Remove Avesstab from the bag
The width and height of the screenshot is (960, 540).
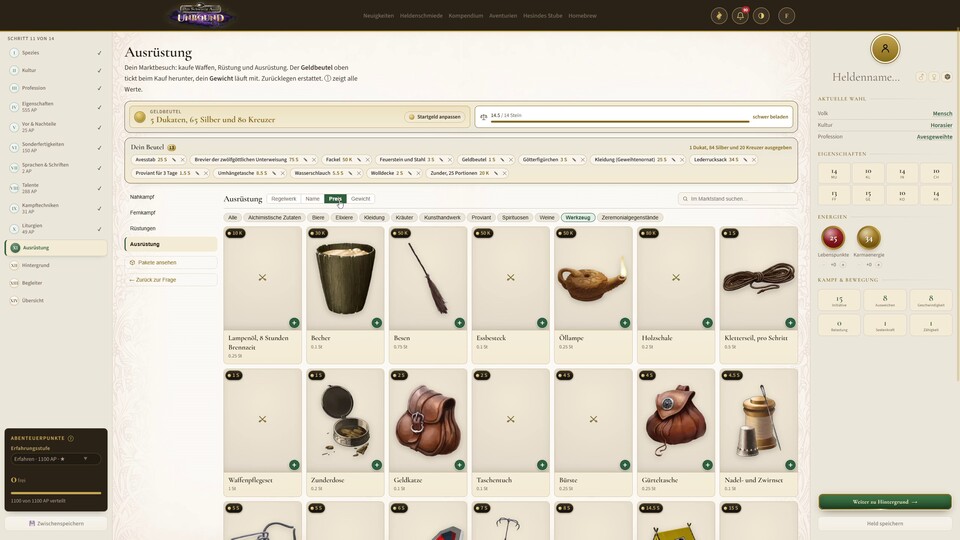pos(182,160)
